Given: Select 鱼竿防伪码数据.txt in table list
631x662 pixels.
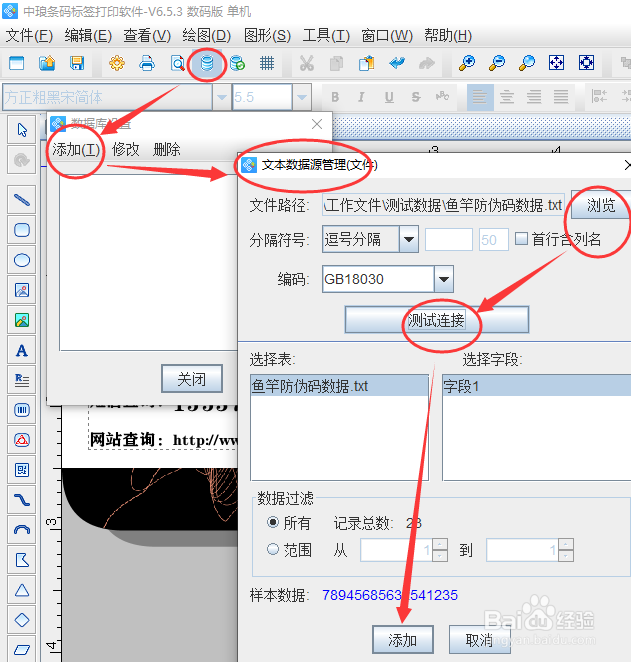Looking at the screenshot, I should tap(339, 386).
